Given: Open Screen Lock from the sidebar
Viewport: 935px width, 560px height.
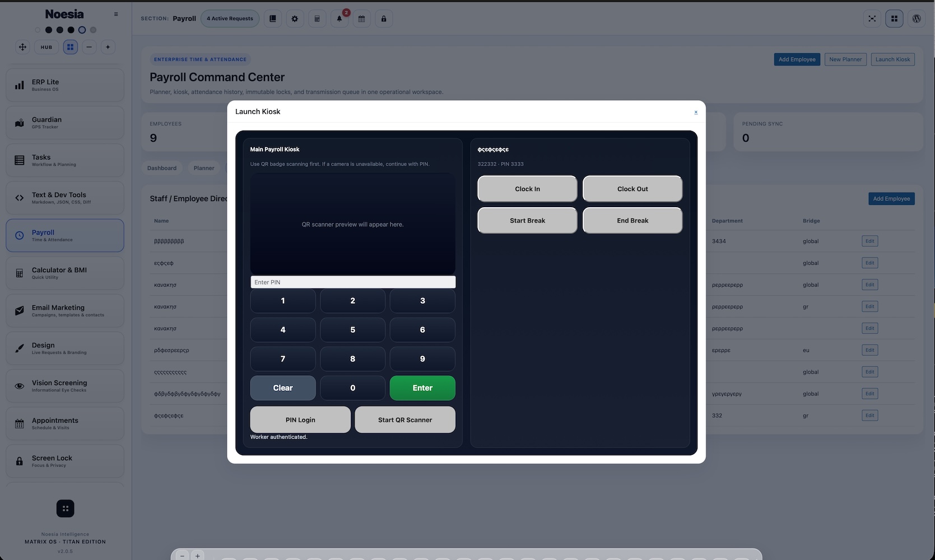Looking at the screenshot, I should click(65, 461).
